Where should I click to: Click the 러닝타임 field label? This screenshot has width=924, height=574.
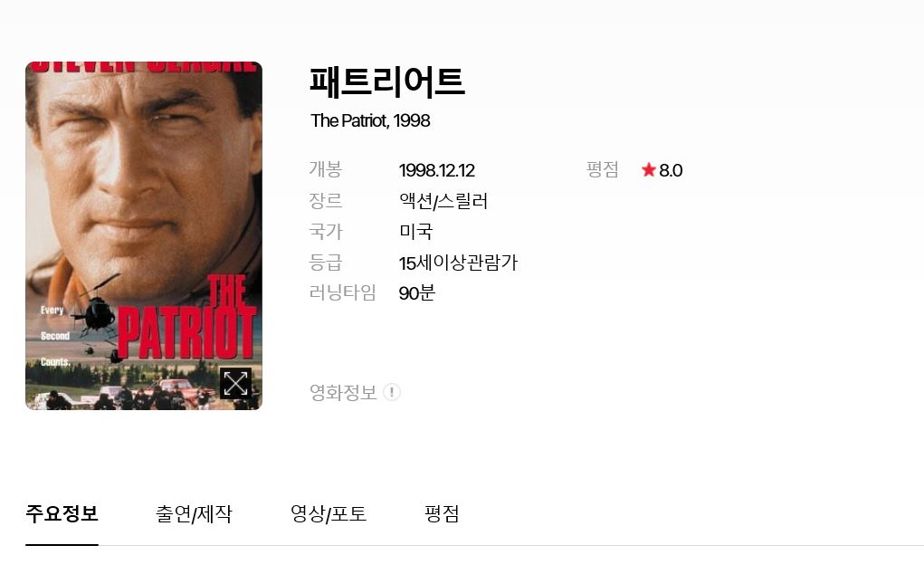[x=342, y=292]
